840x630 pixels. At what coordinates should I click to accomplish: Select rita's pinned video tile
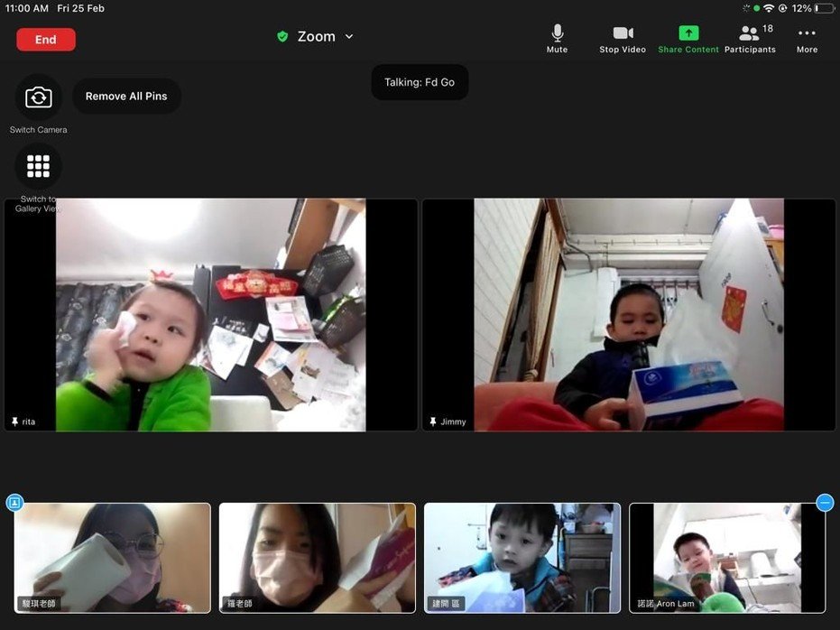point(211,314)
